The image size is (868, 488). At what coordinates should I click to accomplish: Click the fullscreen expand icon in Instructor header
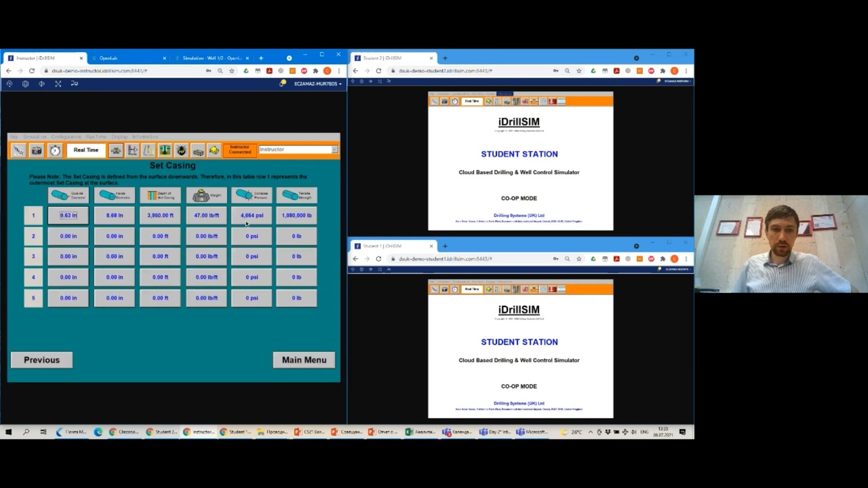click(x=58, y=84)
